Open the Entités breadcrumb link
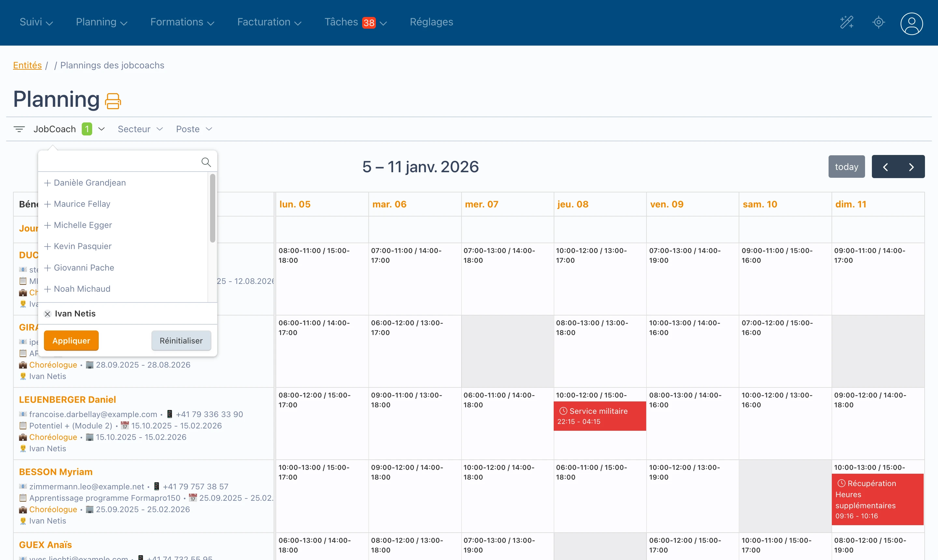Viewport: 938px width, 560px height. pyautogui.click(x=27, y=65)
